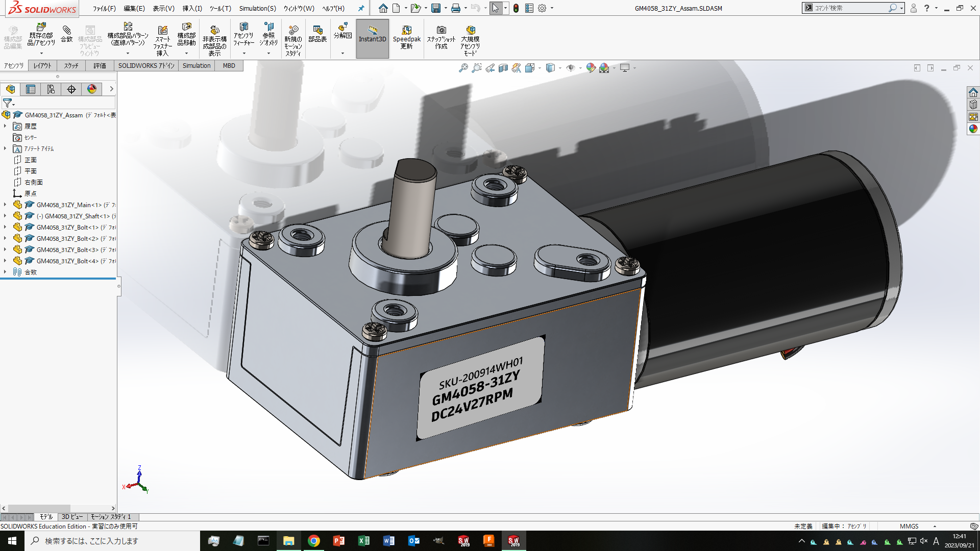The width and height of the screenshot is (980, 551).
Task: Select the ConfigurationManager tab icon
Action: [x=51, y=89]
